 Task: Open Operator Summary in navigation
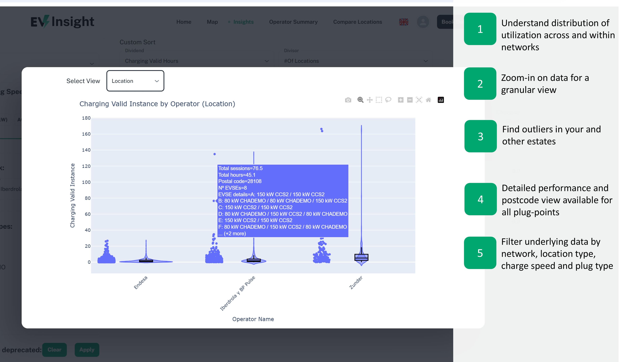point(293,22)
